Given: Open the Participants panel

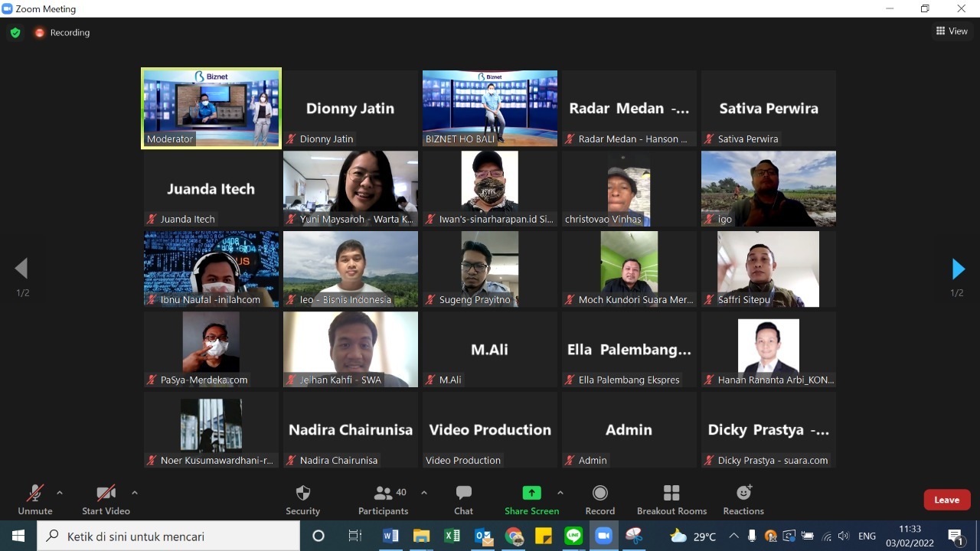Looking at the screenshot, I should (x=384, y=499).
